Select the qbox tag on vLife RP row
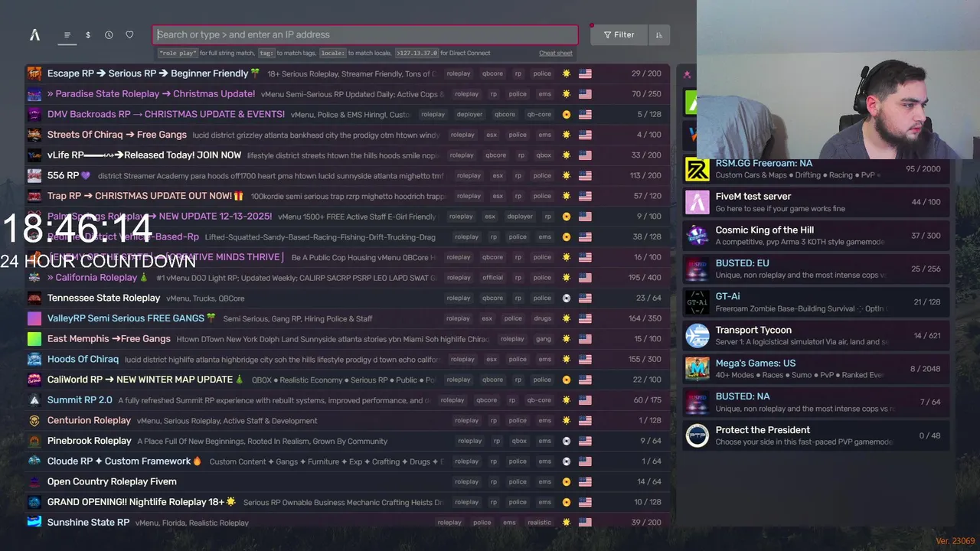980x551 pixels. click(544, 155)
